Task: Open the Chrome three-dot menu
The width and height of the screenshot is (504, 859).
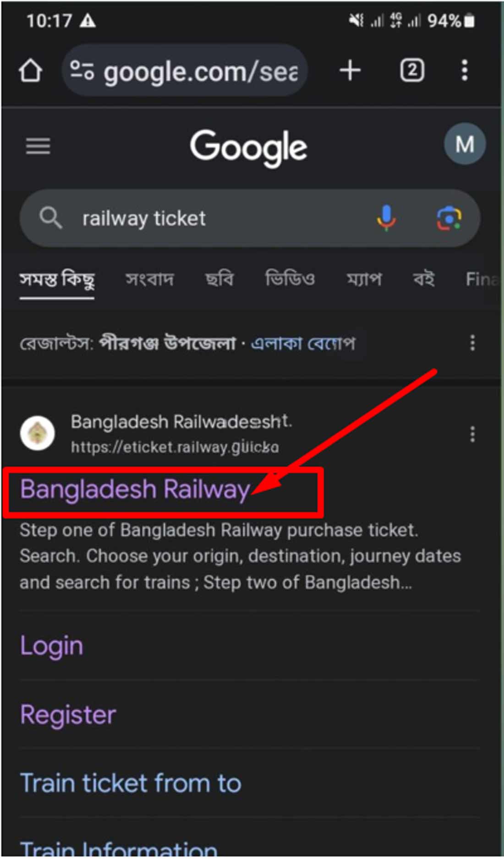Action: pyautogui.click(x=465, y=71)
